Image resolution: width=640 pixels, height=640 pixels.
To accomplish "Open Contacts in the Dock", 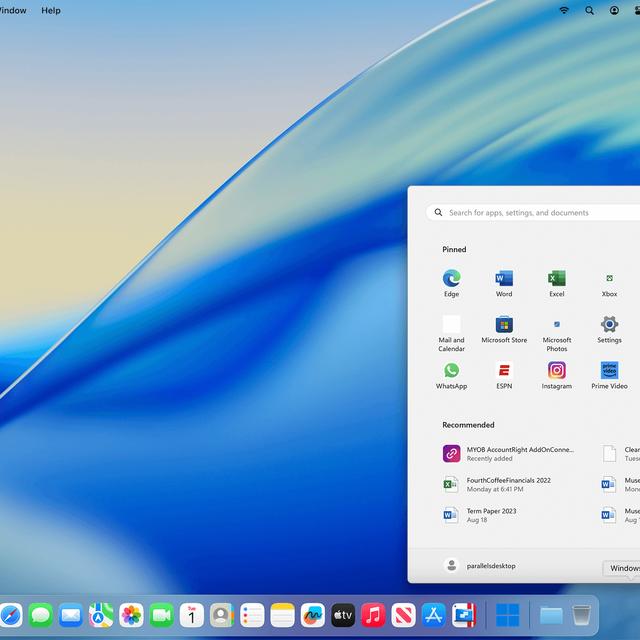I will 222,615.
